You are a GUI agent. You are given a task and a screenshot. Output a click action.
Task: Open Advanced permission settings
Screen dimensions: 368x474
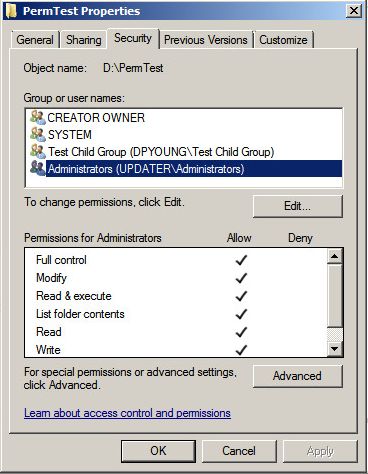click(297, 376)
